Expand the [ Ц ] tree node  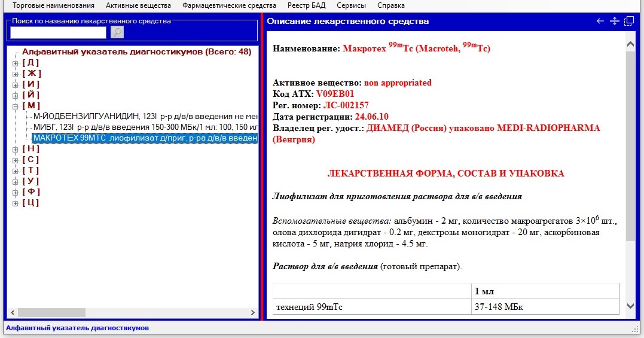pos(15,203)
